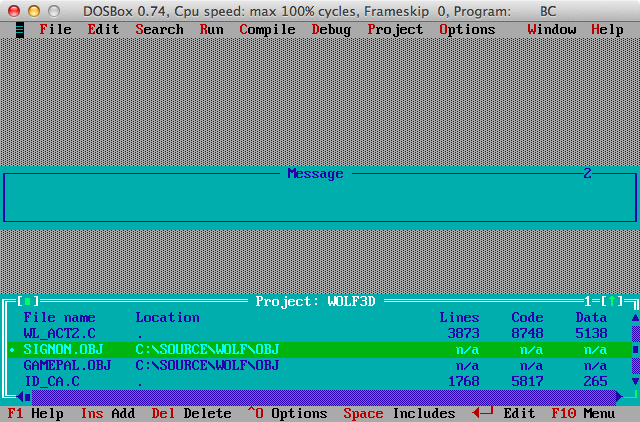640x422 pixels.
Task: Select the GAMEPAL.OBJ file row
Action: pos(320,365)
